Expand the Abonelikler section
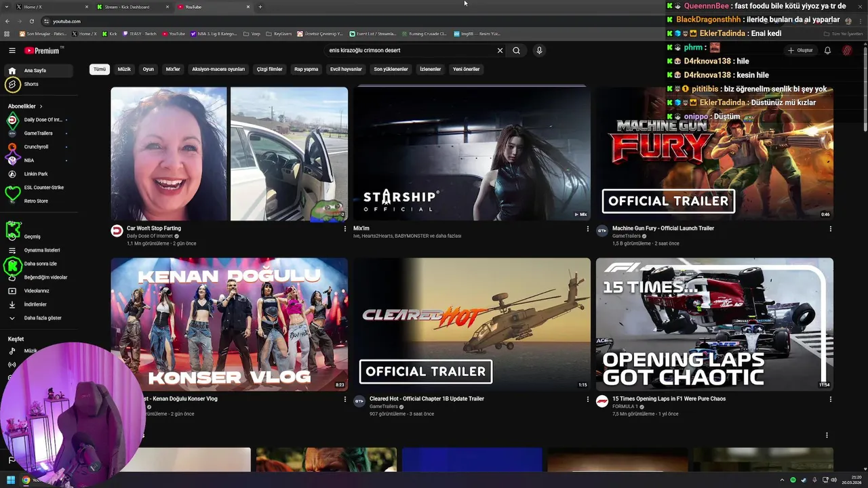The width and height of the screenshot is (868, 488). point(25,106)
